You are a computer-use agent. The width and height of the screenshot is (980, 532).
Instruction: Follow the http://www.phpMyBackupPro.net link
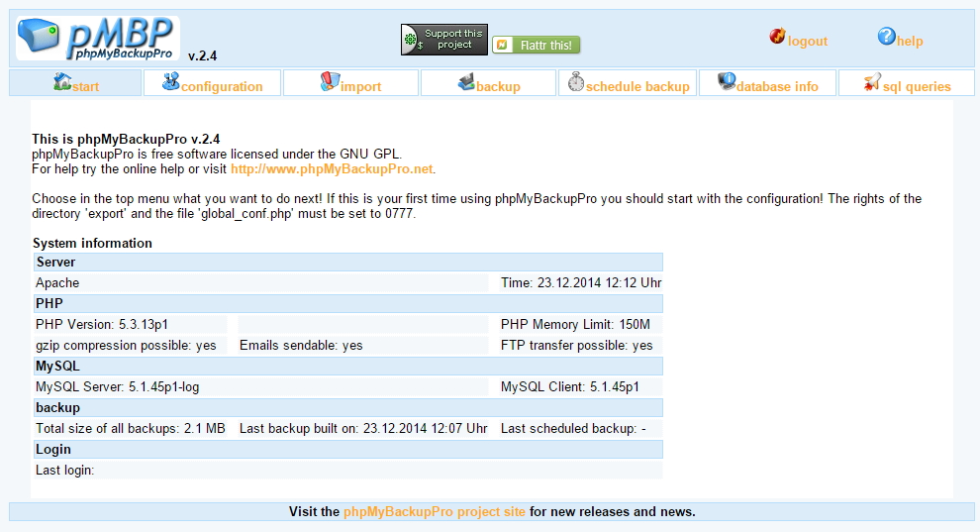click(x=332, y=168)
